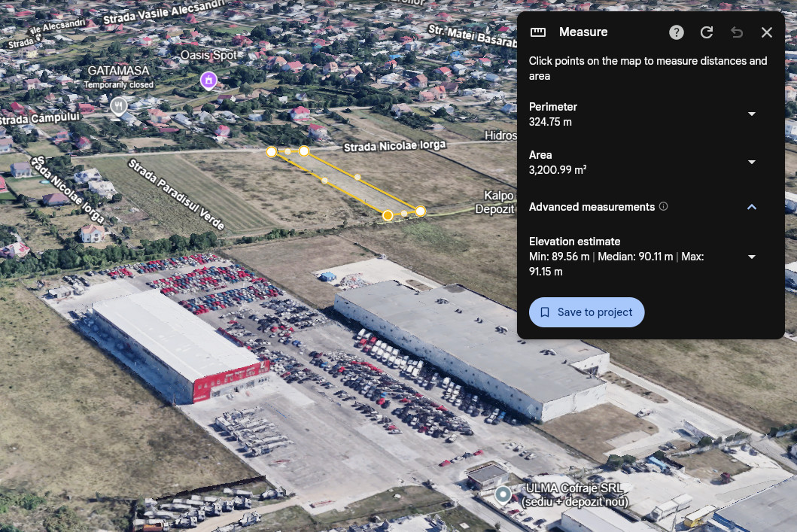Open the Measure help icon
The height and width of the screenshot is (532, 797).
click(x=676, y=32)
